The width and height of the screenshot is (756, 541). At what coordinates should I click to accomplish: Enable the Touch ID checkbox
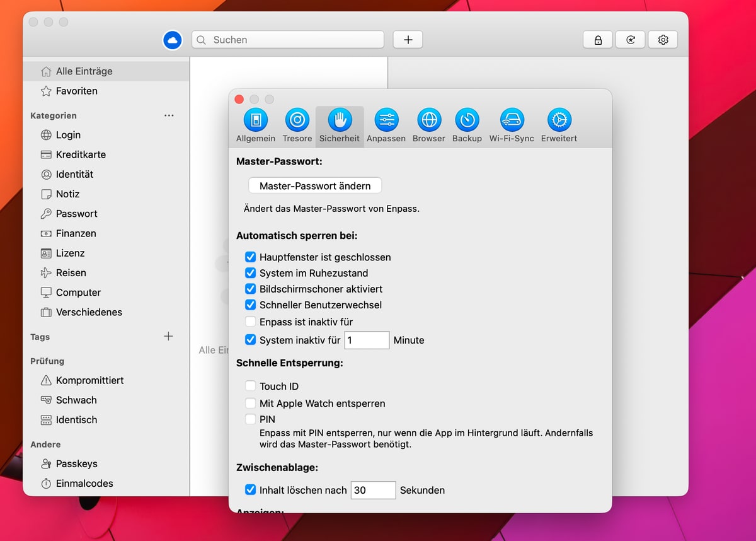[251, 386]
